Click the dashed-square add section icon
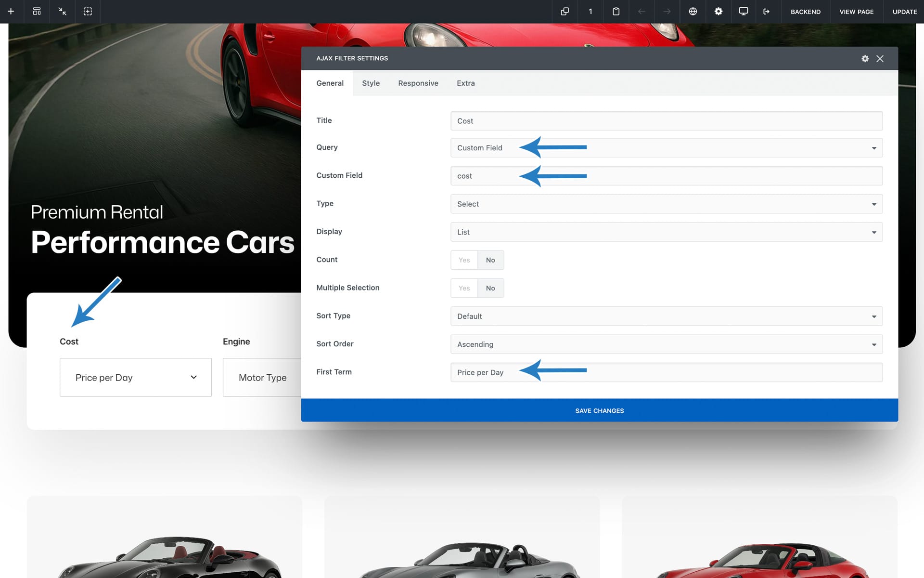924x578 pixels. coord(88,12)
